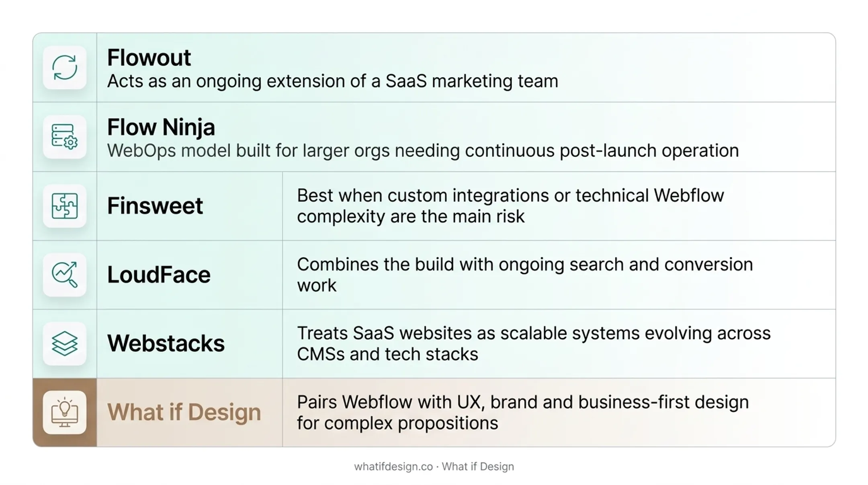Click the custom integrations description for Finsweet

coord(510,206)
